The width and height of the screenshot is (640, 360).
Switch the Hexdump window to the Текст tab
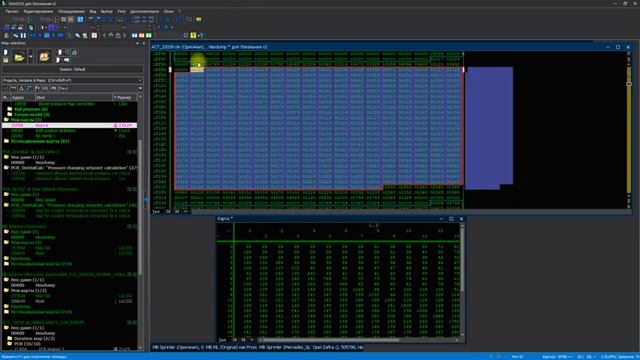coord(156,211)
